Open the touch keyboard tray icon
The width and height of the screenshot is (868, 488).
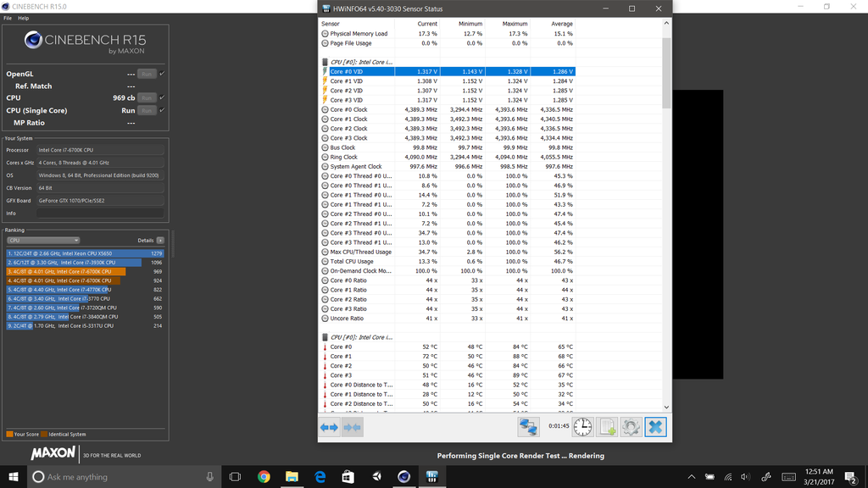pos(789,477)
